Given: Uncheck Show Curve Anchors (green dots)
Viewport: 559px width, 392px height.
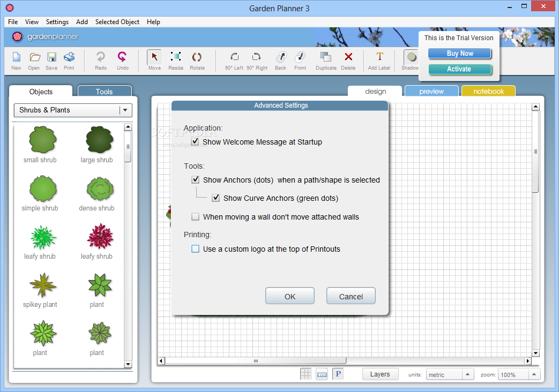Looking at the screenshot, I should click(215, 198).
